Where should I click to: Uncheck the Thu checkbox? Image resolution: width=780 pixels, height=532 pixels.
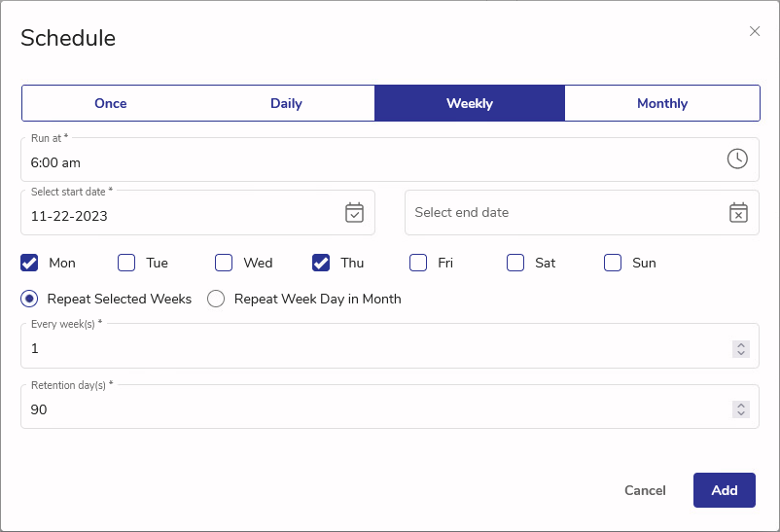pos(321,263)
